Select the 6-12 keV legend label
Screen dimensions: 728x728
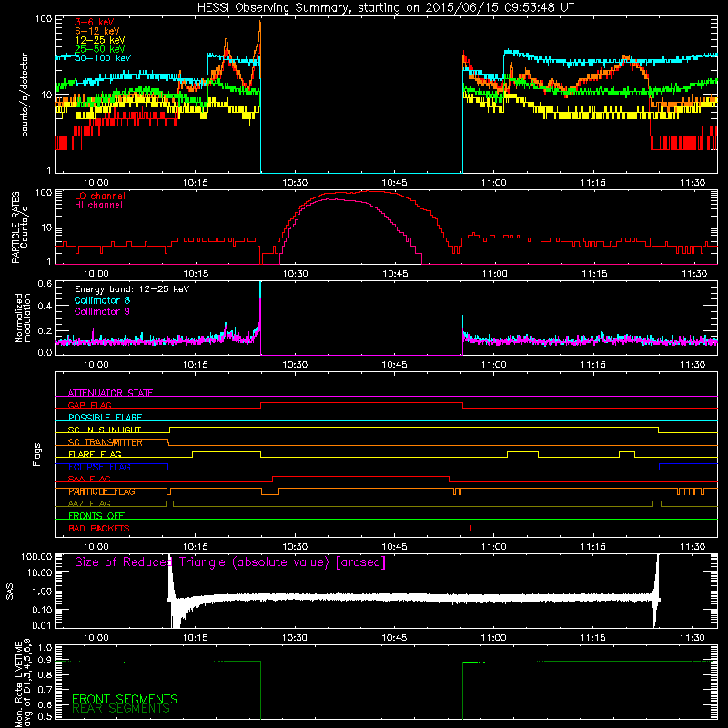pos(97,31)
